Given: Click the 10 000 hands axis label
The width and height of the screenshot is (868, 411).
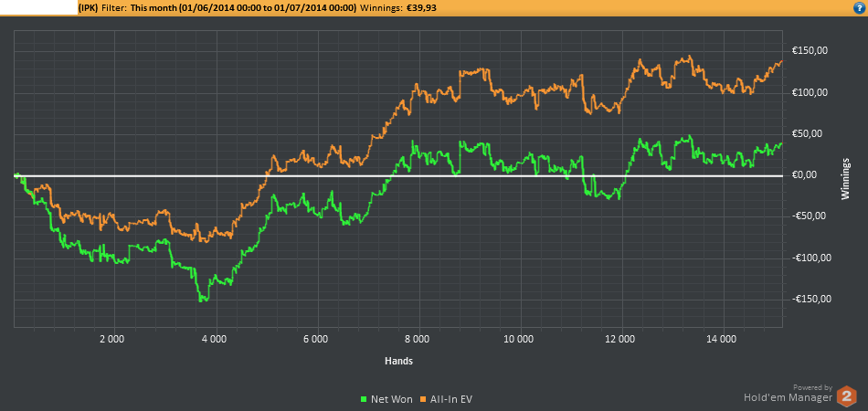Looking at the screenshot, I should (520, 339).
